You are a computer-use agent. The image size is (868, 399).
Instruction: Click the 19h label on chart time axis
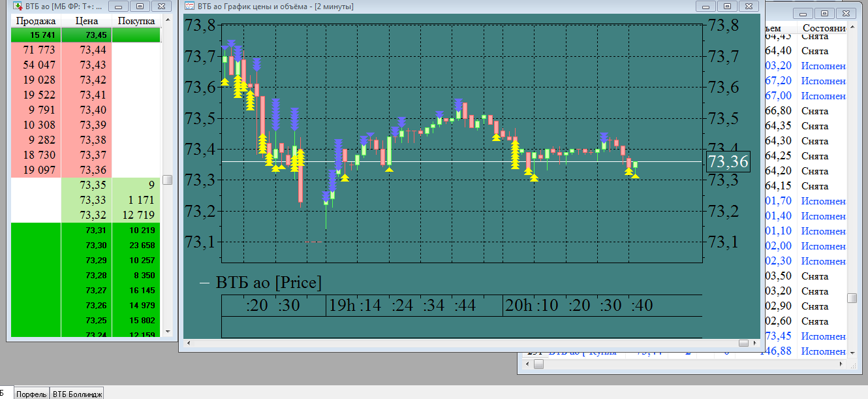[343, 306]
